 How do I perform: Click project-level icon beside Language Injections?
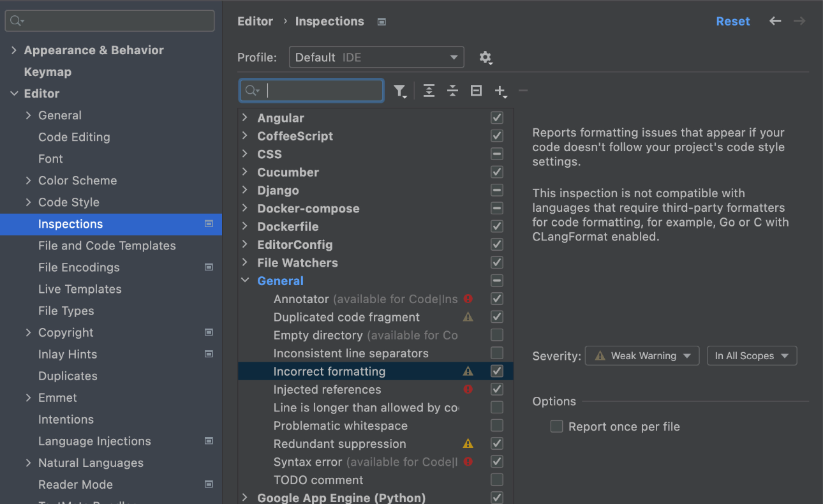point(209,441)
